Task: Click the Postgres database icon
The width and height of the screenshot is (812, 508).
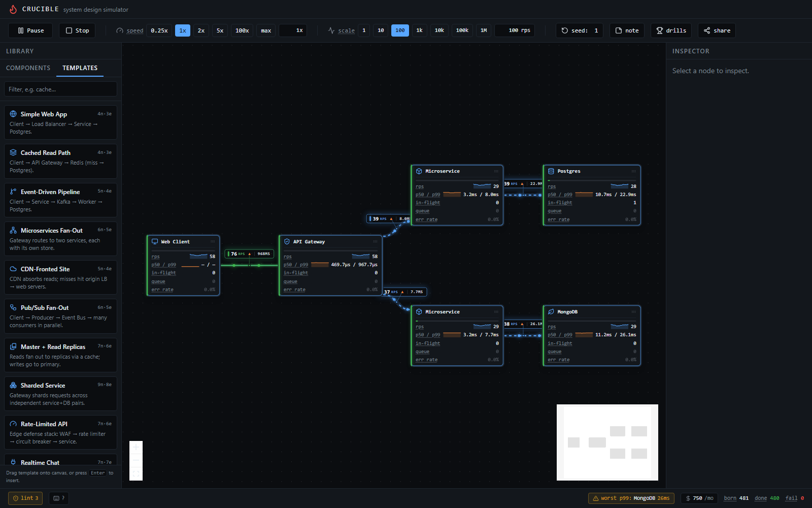Action: click(x=551, y=171)
